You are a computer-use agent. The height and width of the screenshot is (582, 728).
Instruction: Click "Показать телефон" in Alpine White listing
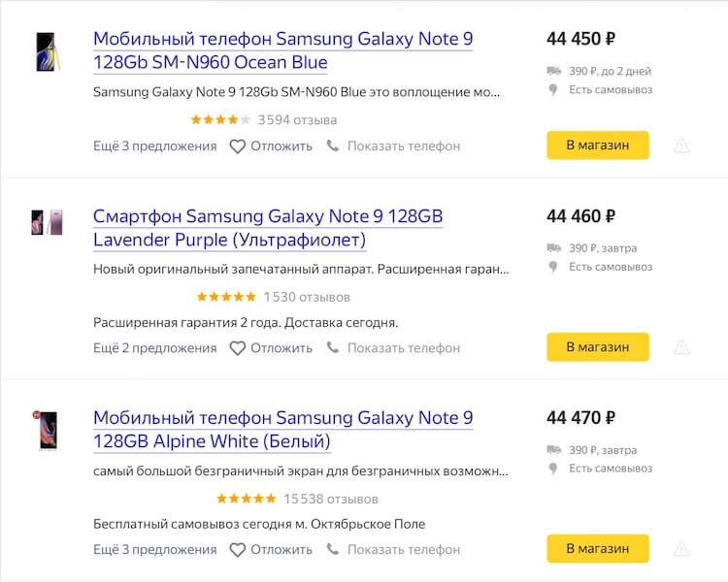(403, 550)
